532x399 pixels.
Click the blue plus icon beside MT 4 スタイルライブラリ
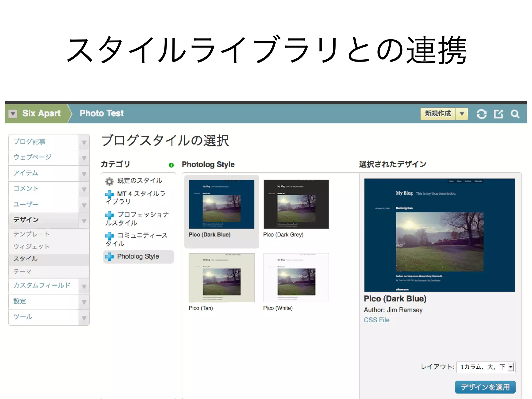pos(109,194)
